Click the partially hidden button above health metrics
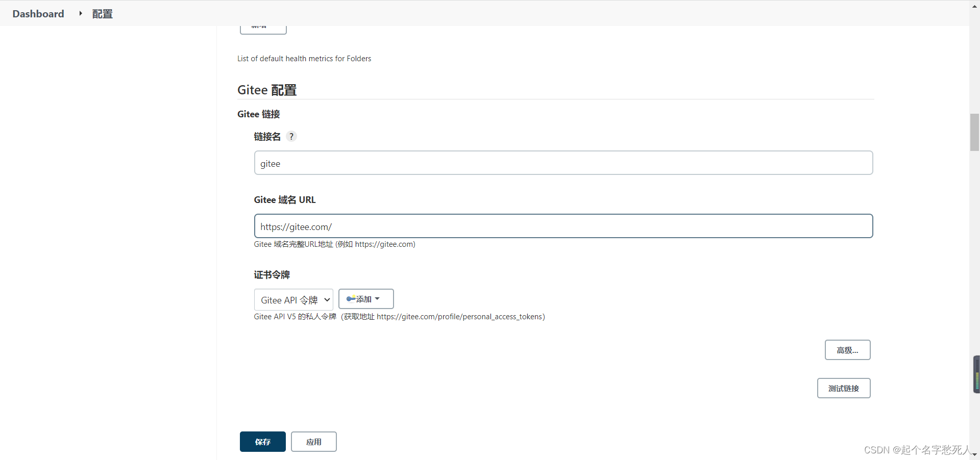 [x=263, y=30]
